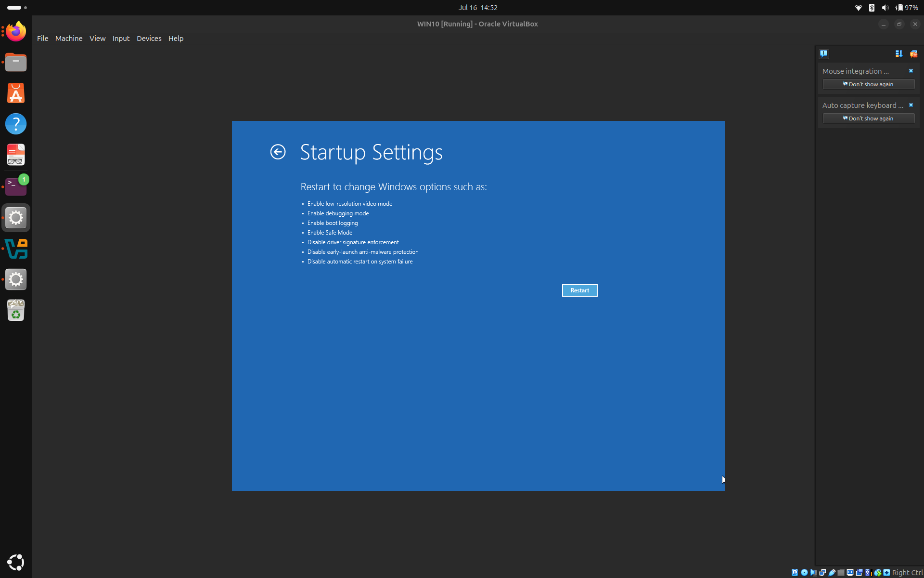Toggle the notification center speech-bubble icon
Screen dimensions: 924x578
tap(823, 53)
